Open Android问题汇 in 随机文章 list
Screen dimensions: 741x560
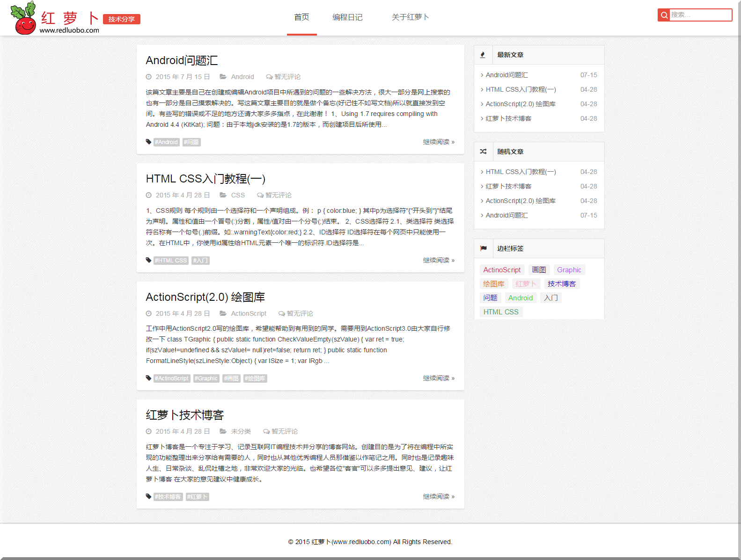(506, 215)
